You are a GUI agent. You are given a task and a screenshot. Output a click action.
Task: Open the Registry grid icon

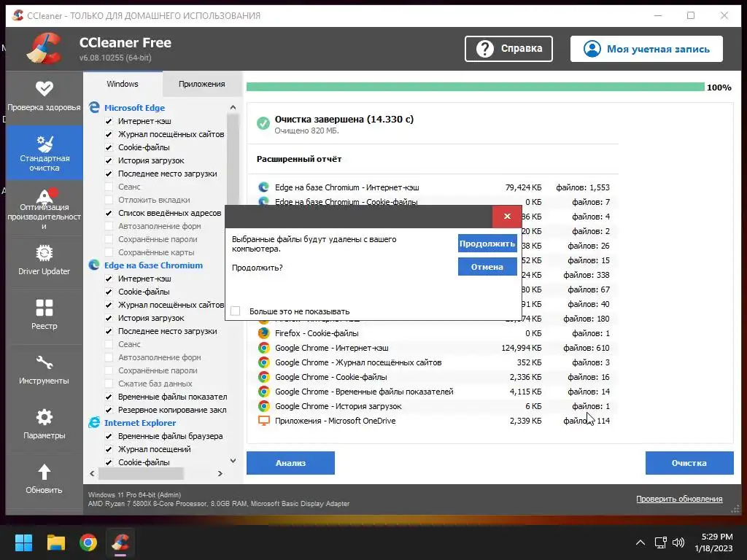(x=44, y=308)
